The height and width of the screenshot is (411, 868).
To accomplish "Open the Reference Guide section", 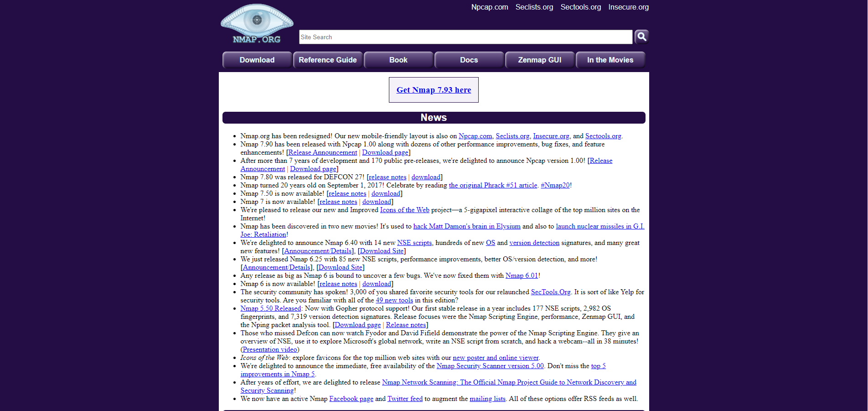I will [x=328, y=60].
